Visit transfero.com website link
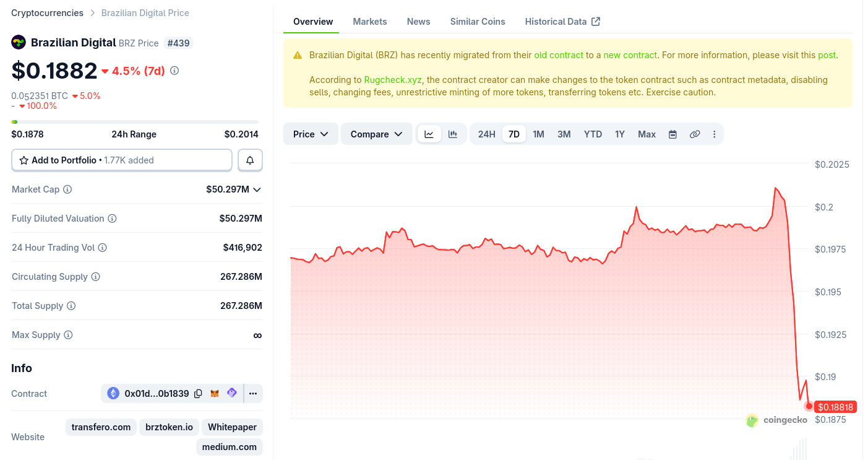868x460 pixels. coord(101,427)
